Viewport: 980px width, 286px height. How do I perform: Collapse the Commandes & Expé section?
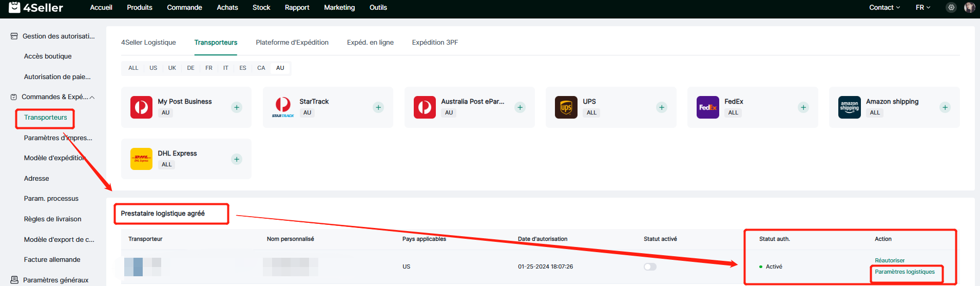point(92,97)
